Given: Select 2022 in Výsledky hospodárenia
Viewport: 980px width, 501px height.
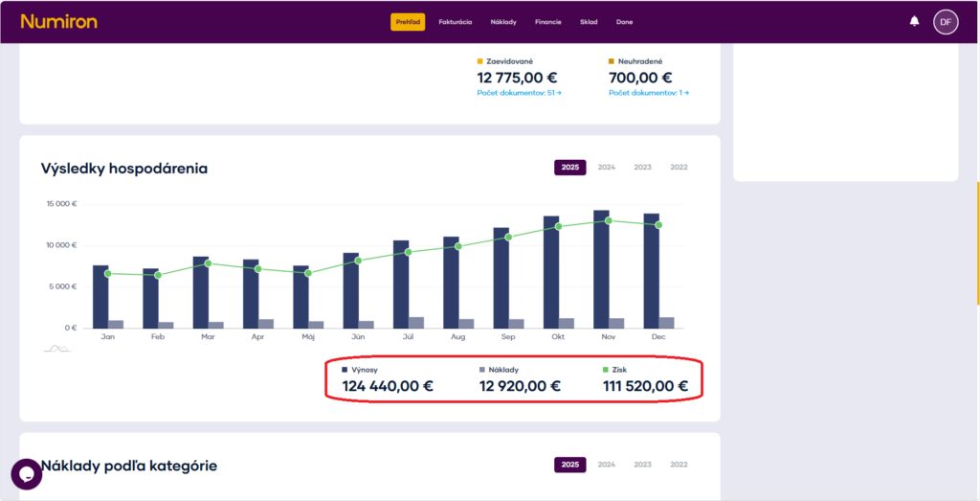Looking at the screenshot, I should (679, 168).
